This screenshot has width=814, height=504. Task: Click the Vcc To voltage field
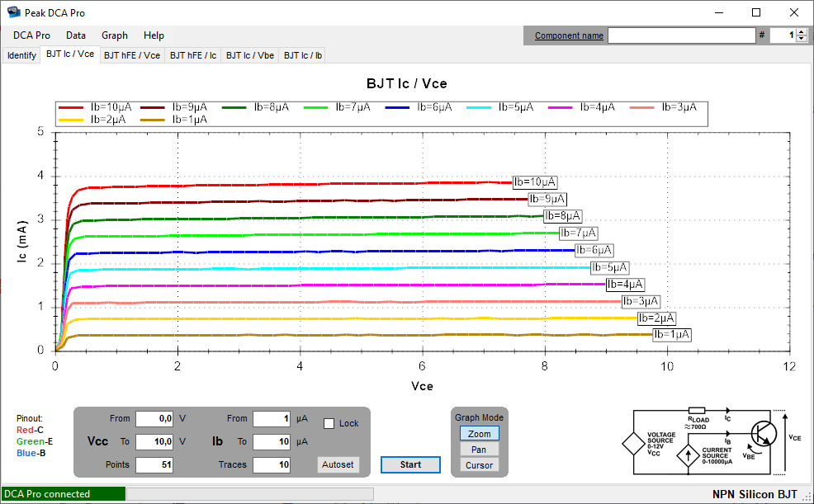pos(154,442)
